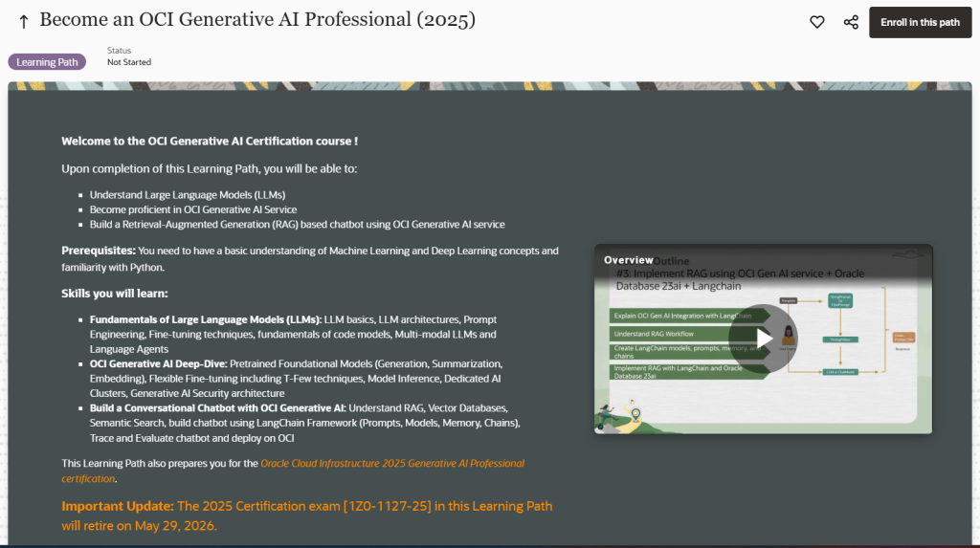The width and height of the screenshot is (980, 548).
Task: Click the 'Not Started' status text
Action: click(x=129, y=62)
